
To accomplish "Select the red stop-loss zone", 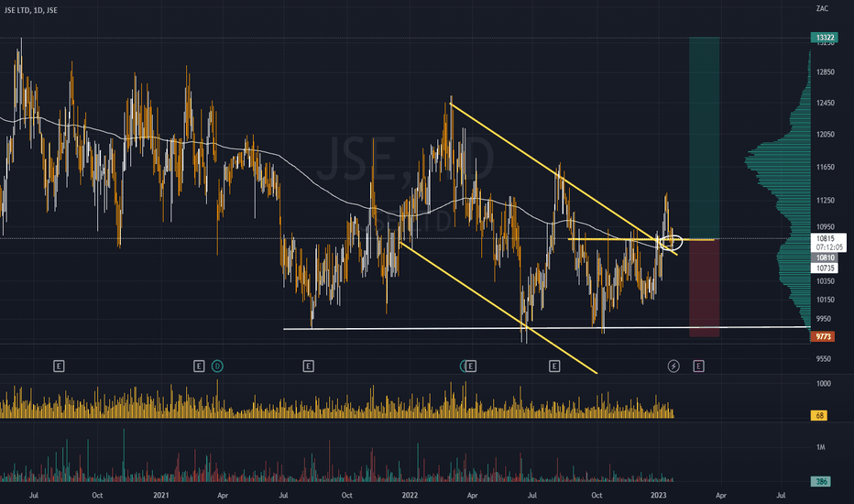I will (x=705, y=289).
